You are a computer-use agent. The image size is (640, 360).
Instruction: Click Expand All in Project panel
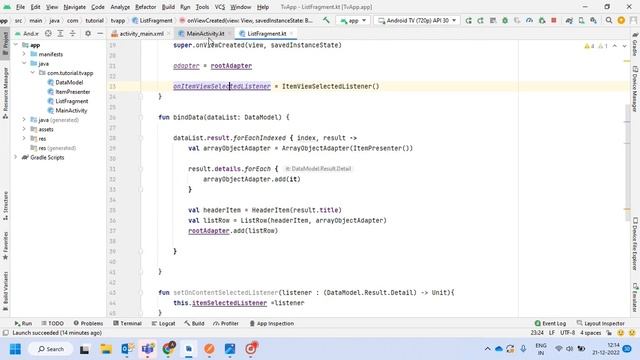pos(60,33)
